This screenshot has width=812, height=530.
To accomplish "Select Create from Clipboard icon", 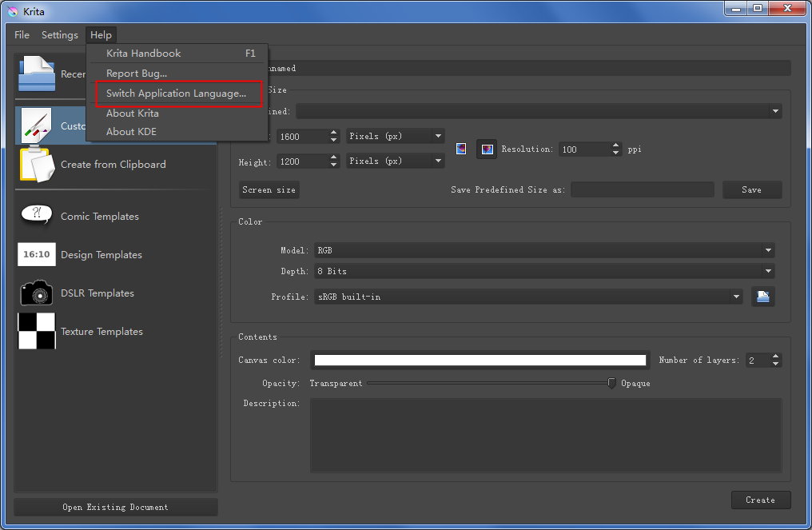I will (x=36, y=165).
